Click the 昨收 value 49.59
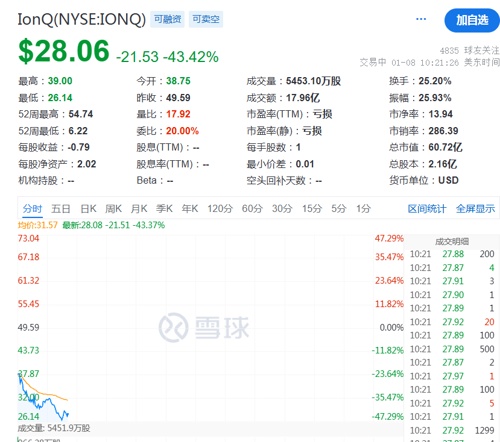500x442 pixels. (178, 98)
